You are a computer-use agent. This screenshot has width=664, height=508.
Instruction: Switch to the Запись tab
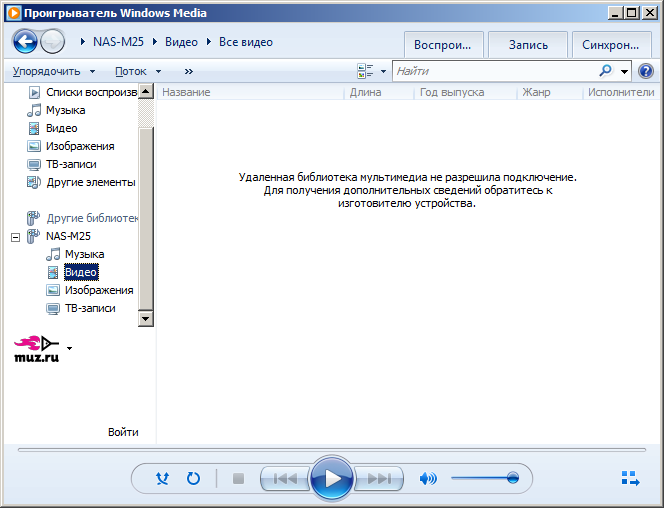[528, 44]
